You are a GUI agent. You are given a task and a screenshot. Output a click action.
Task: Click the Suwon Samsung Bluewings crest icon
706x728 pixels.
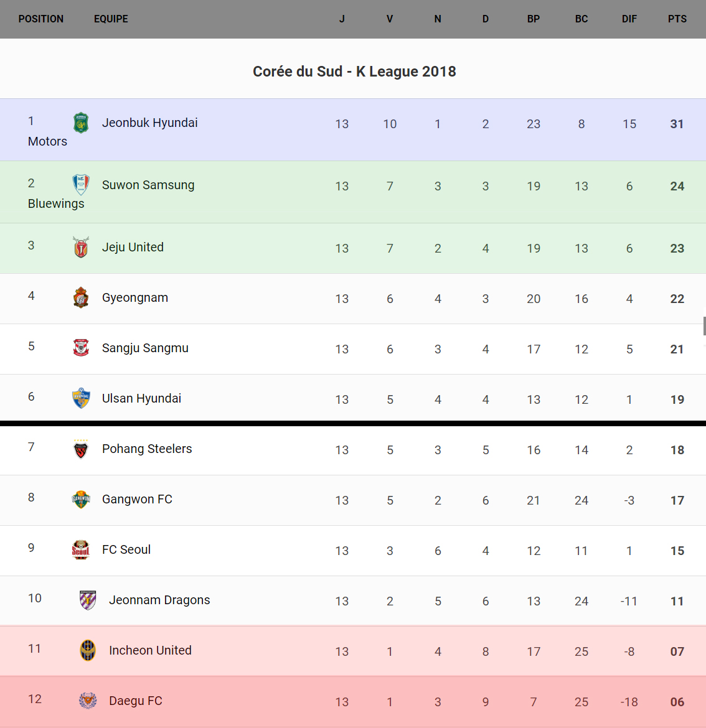(81, 185)
